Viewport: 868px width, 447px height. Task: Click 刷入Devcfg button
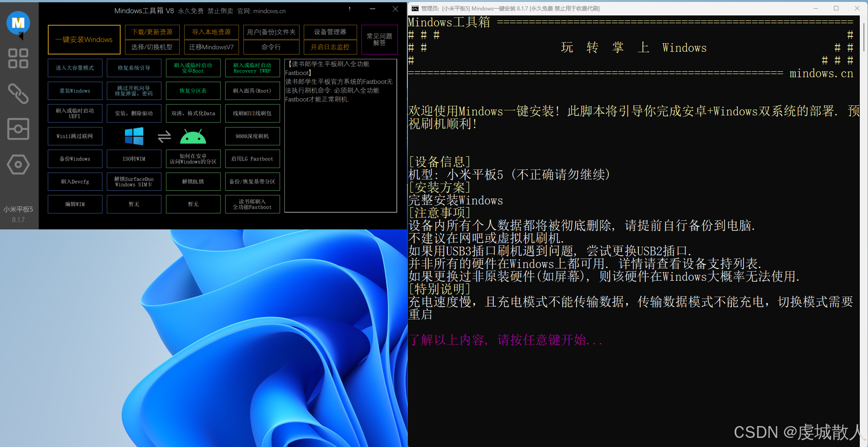pyautogui.click(x=75, y=182)
